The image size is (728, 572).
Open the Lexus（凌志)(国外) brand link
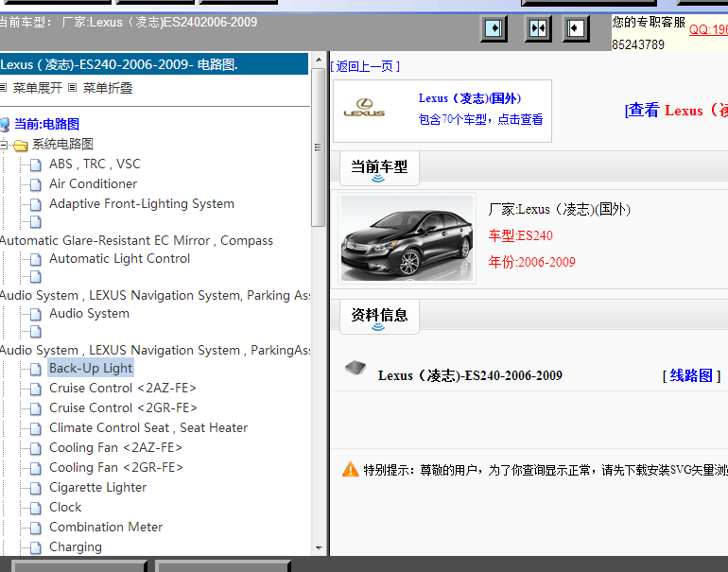click(470, 98)
